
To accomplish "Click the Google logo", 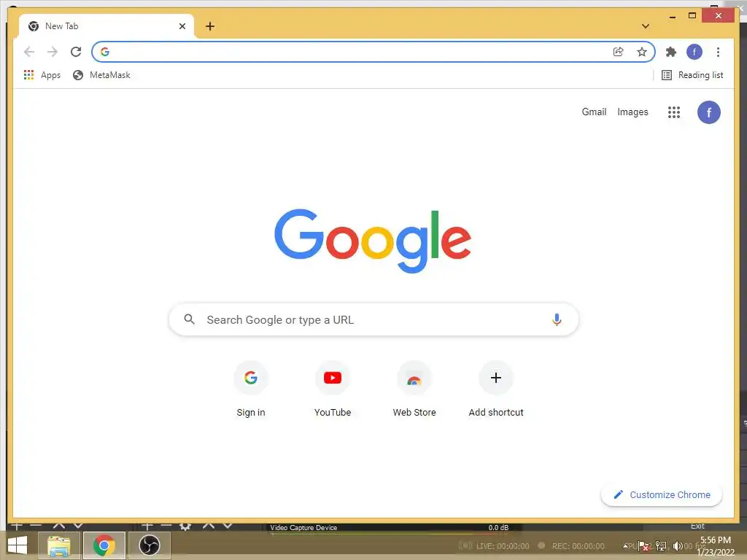I will [373, 241].
